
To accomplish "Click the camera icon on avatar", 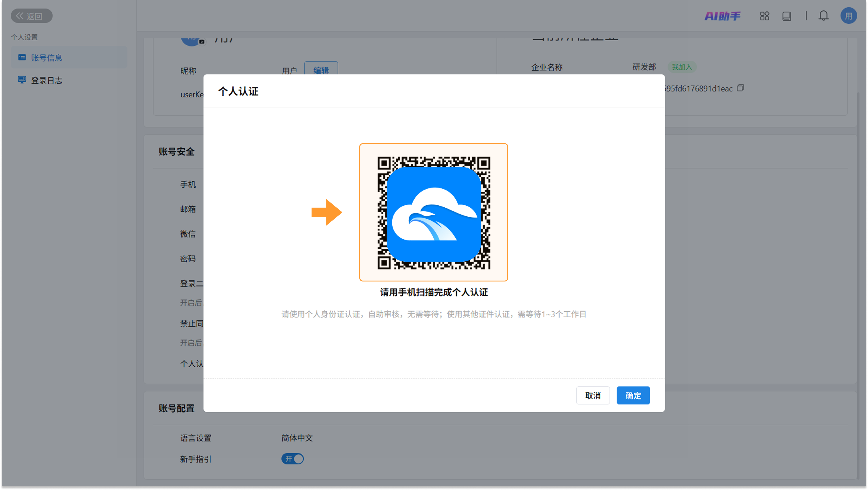I will (x=201, y=42).
